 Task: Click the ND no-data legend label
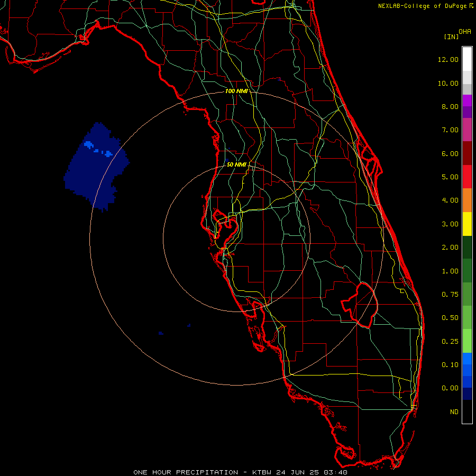click(x=454, y=412)
